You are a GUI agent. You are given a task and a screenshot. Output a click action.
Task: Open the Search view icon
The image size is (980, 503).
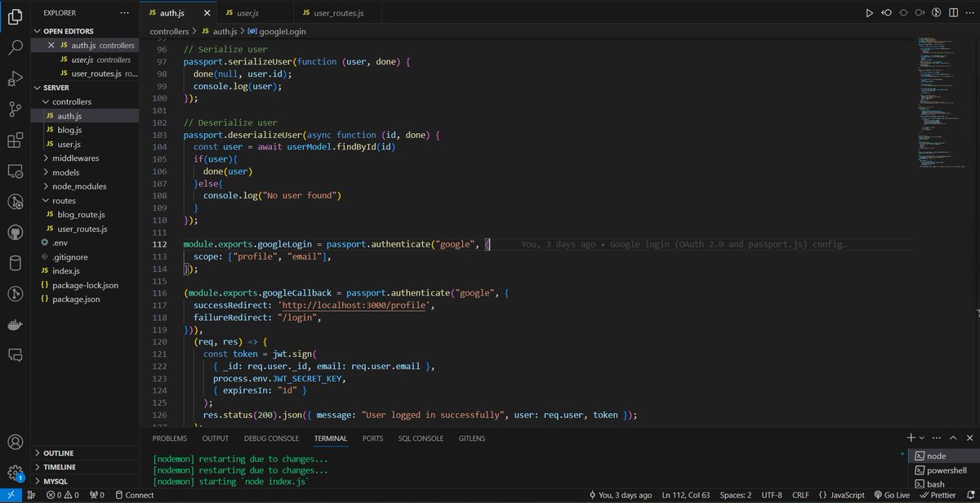(15, 47)
